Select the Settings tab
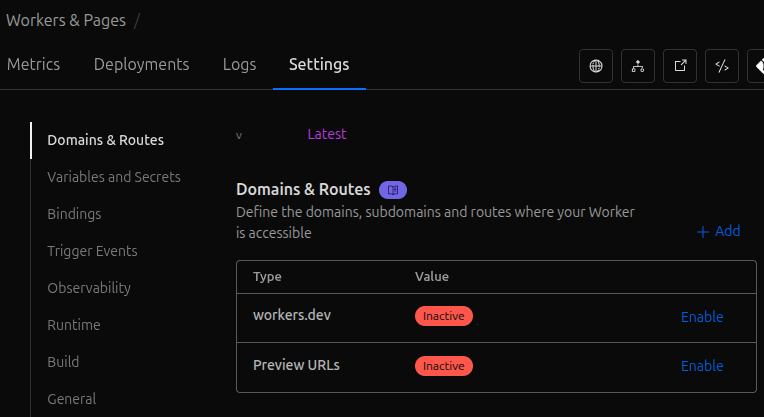 coord(319,64)
